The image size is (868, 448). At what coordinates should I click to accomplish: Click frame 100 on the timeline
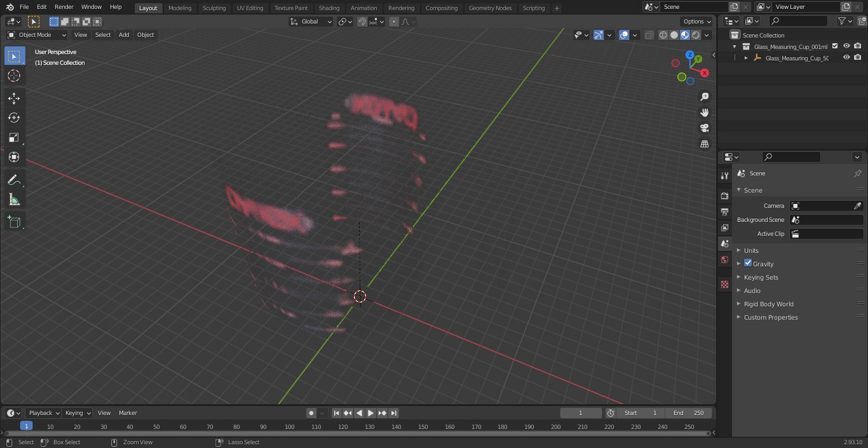coord(289,427)
